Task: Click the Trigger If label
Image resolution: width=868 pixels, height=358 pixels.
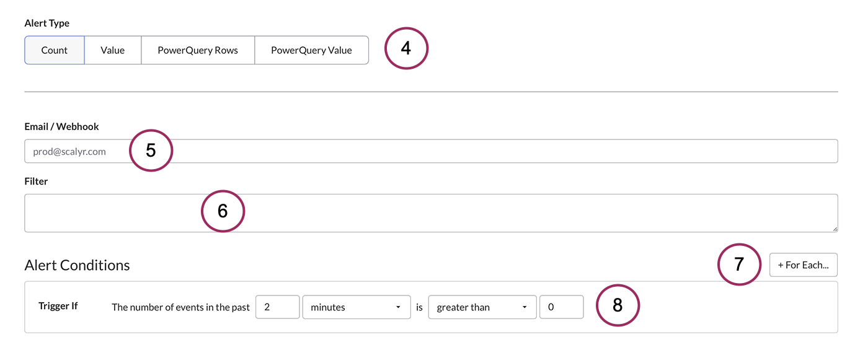Action: click(58, 306)
